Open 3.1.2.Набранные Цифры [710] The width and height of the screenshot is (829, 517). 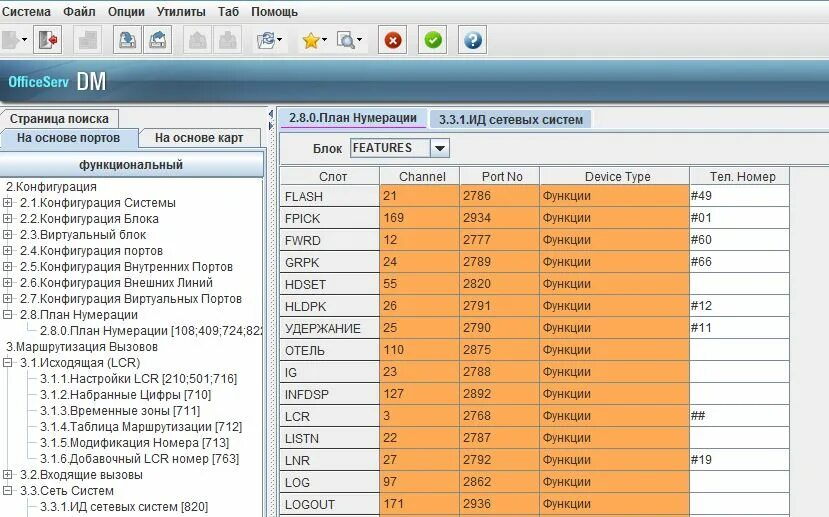(x=125, y=394)
